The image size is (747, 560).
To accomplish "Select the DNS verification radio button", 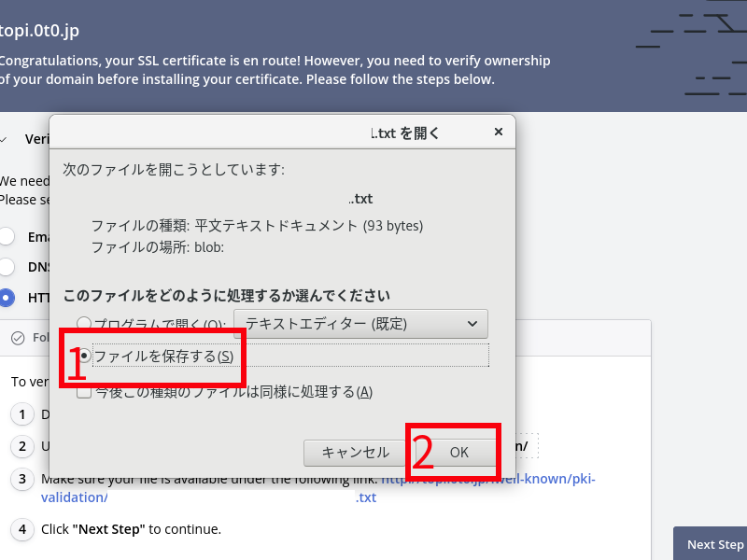I will pyautogui.click(x=7, y=266).
